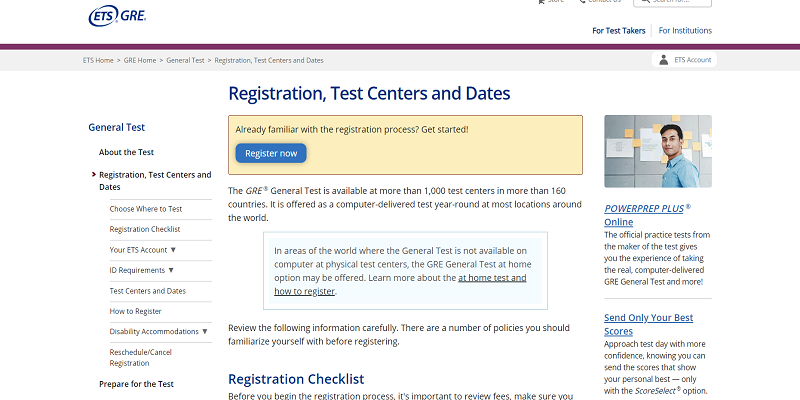The width and height of the screenshot is (800, 400).
Task: Switch to For Test Takers tab
Action: coord(619,30)
